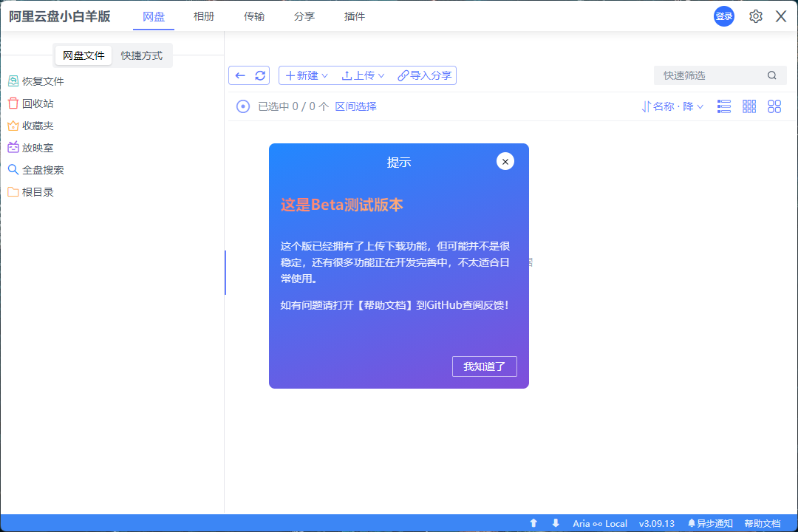
Task: Click the back arrow navigation icon
Action: point(240,75)
